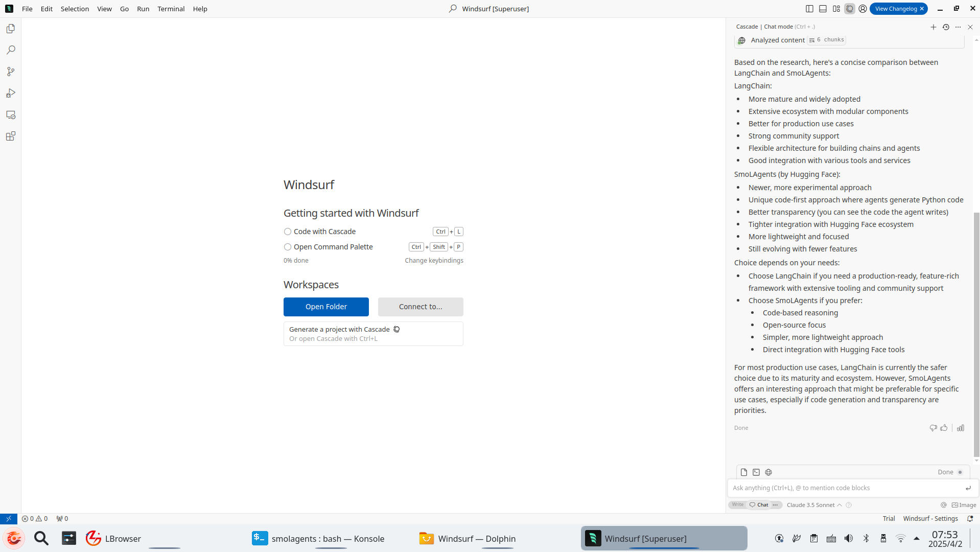This screenshot has width=980, height=552.
Task: Toggle the Cascade panel icon in title bar
Action: (849, 9)
